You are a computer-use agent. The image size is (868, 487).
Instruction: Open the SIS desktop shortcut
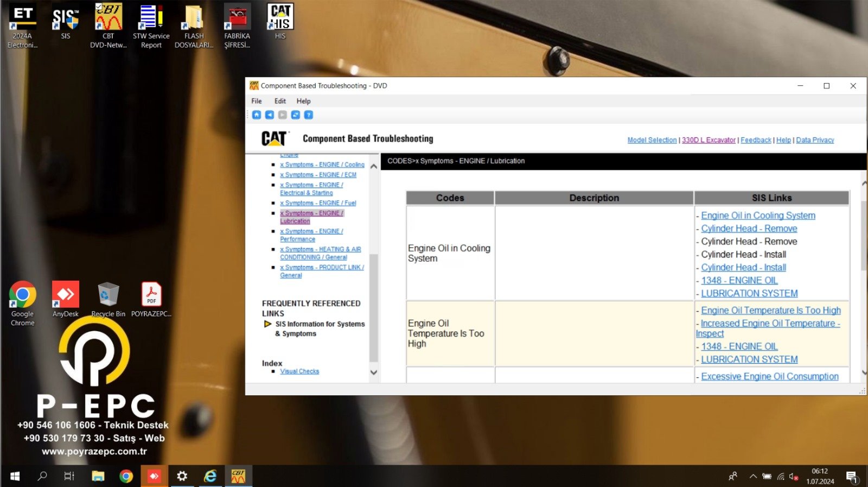pyautogui.click(x=66, y=23)
